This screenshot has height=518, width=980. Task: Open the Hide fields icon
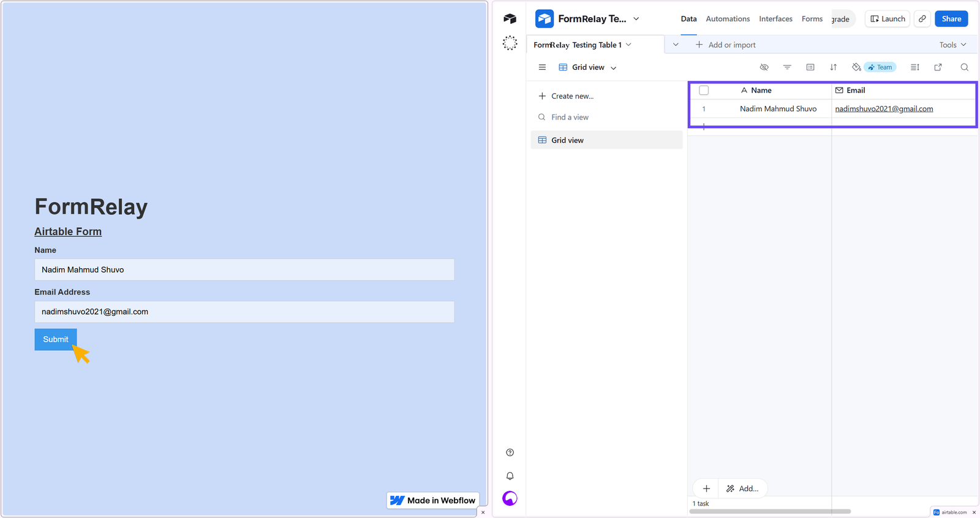coord(764,67)
